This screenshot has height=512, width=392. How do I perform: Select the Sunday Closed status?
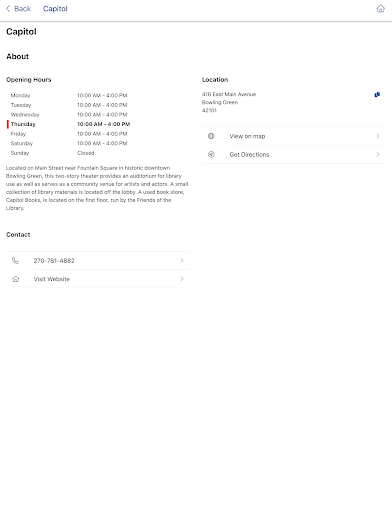coord(86,153)
